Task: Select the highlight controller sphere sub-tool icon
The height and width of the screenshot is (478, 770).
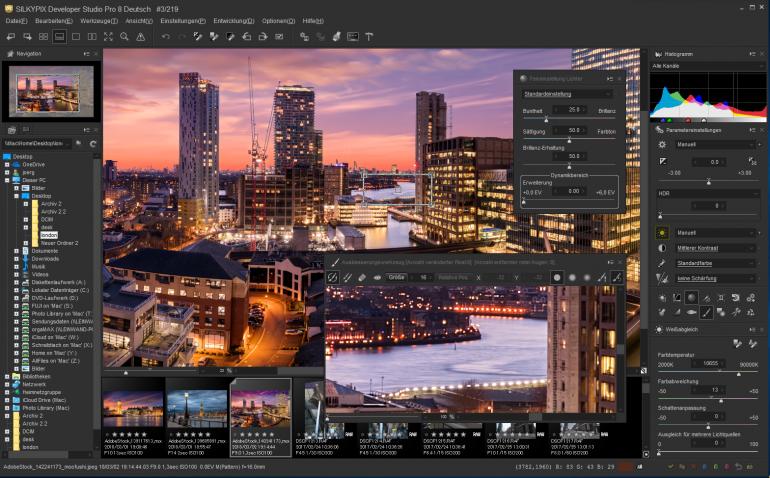Action: (691, 297)
